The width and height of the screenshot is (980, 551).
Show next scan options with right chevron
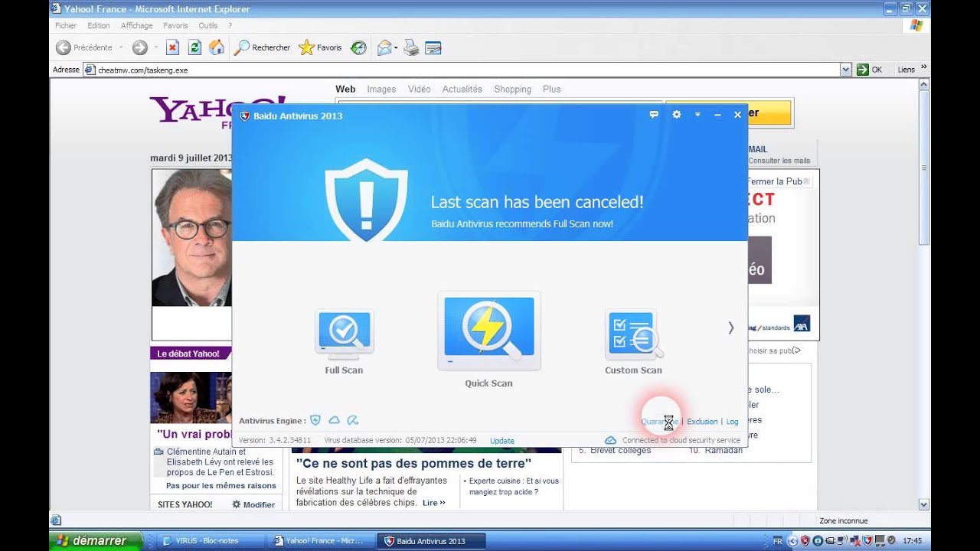[x=730, y=328]
